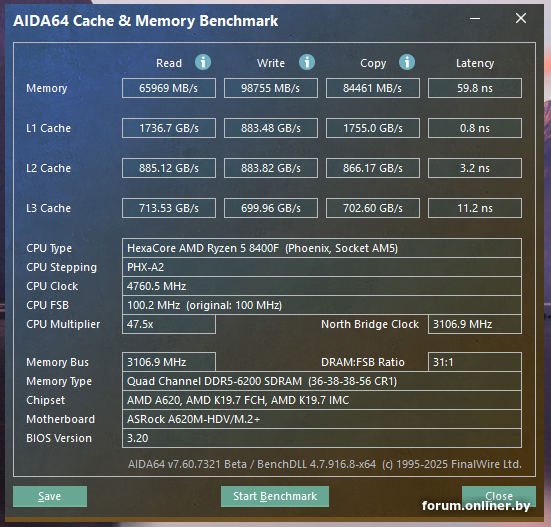Click the Close button at the bottom
The width and height of the screenshot is (551, 527).
pyautogui.click(x=499, y=496)
